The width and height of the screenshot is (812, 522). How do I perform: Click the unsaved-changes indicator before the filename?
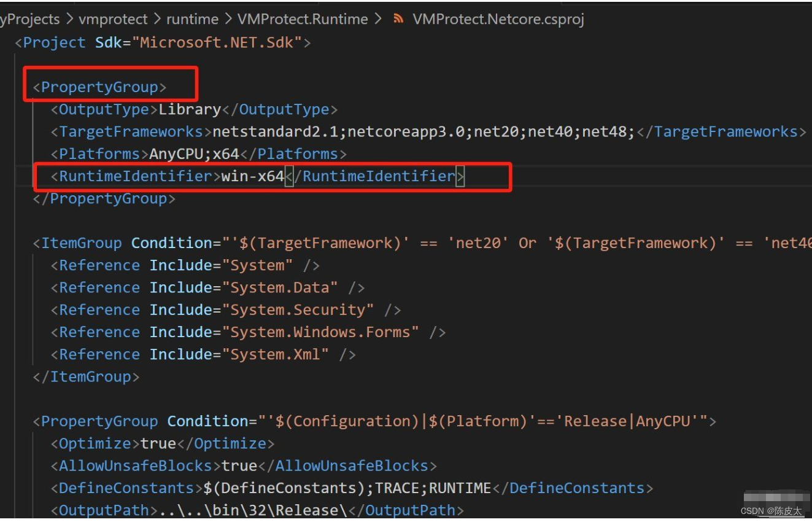tap(398, 18)
